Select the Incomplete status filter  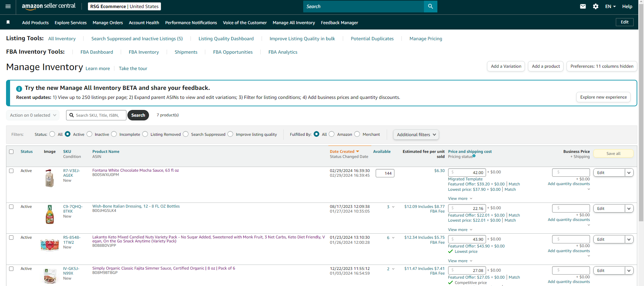[114, 134]
